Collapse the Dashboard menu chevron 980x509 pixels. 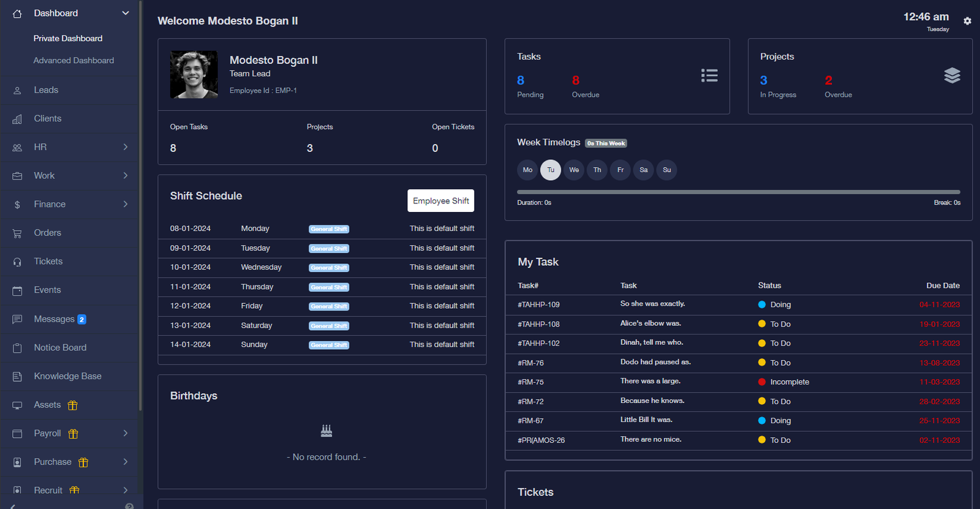click(x=126, y=13)
